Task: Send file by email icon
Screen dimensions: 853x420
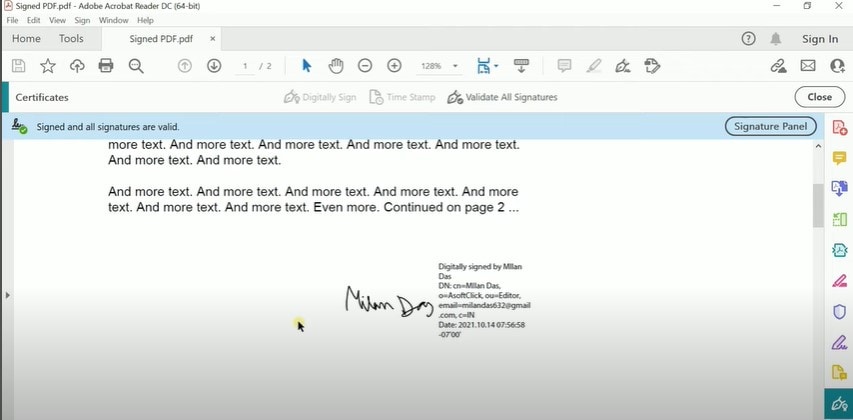Action: pyautogui.click(x=808, y=66)
